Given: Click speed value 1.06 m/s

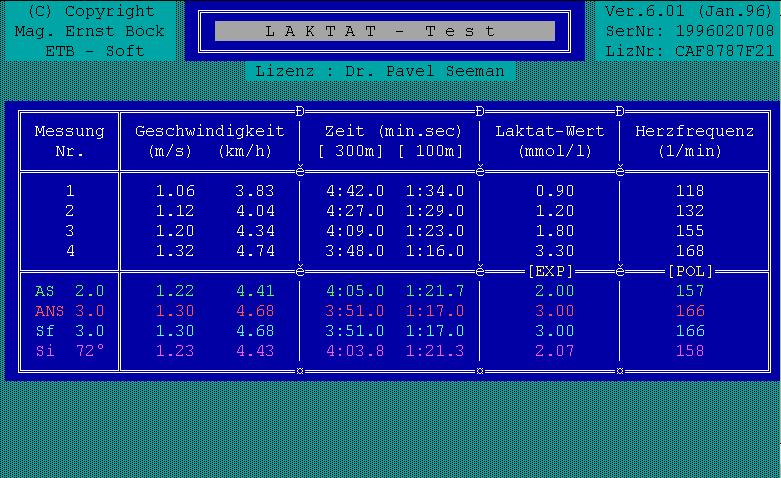Looking at the screenshot, I should 175,191.
